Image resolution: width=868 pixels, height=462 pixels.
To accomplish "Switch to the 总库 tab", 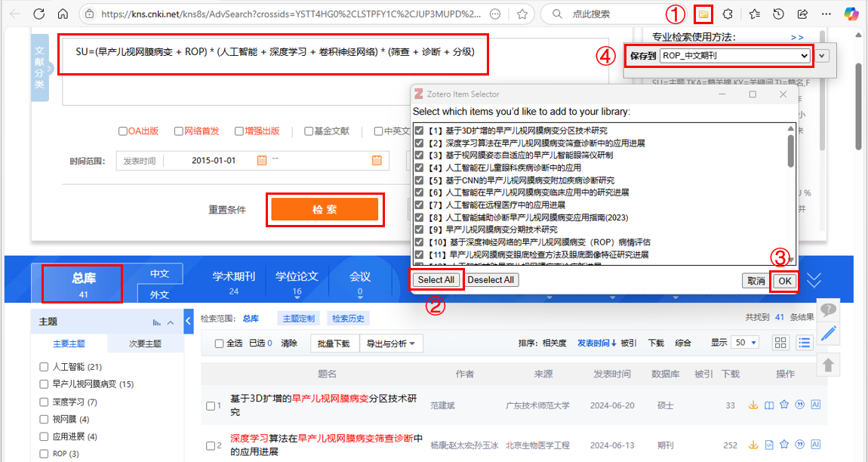I will coord(83,282).
